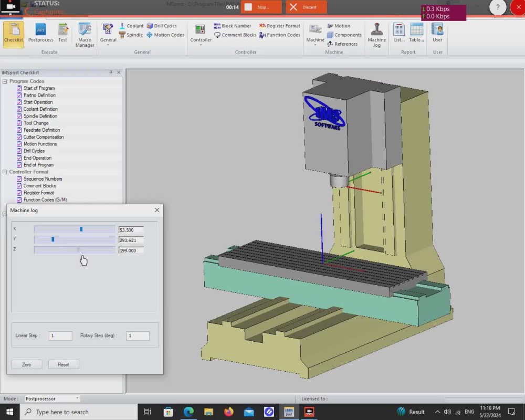Click the Zero button in Machine Jog
525x420 pixels.
(27, 364)
